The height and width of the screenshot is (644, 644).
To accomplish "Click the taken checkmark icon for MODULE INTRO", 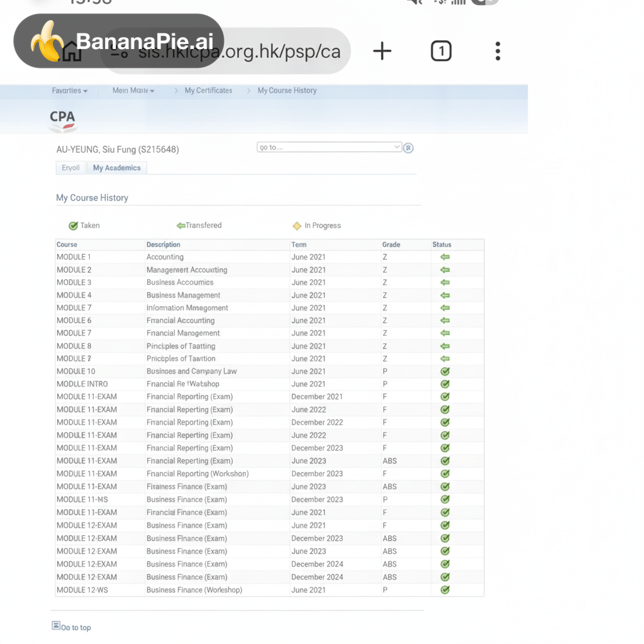I will point(445,384).
